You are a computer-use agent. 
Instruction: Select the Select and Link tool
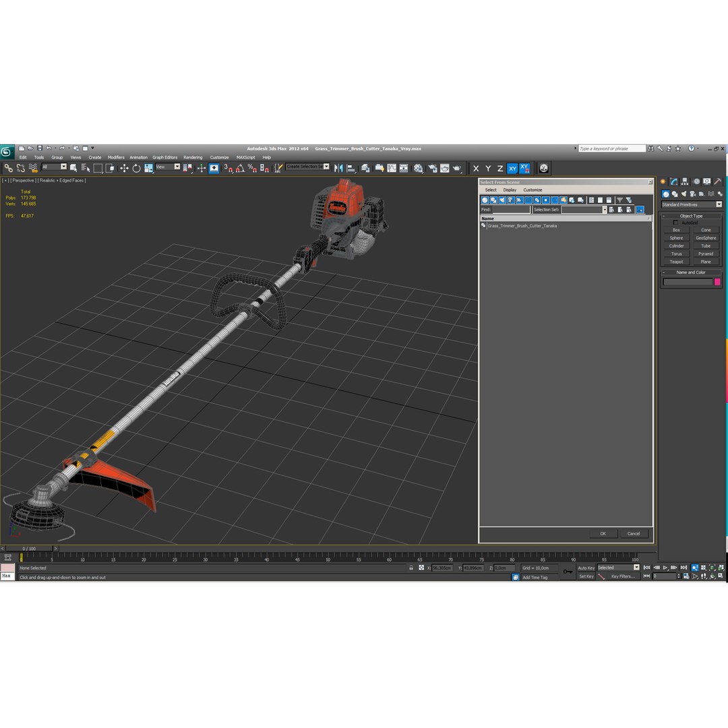[x=8, y=168]
